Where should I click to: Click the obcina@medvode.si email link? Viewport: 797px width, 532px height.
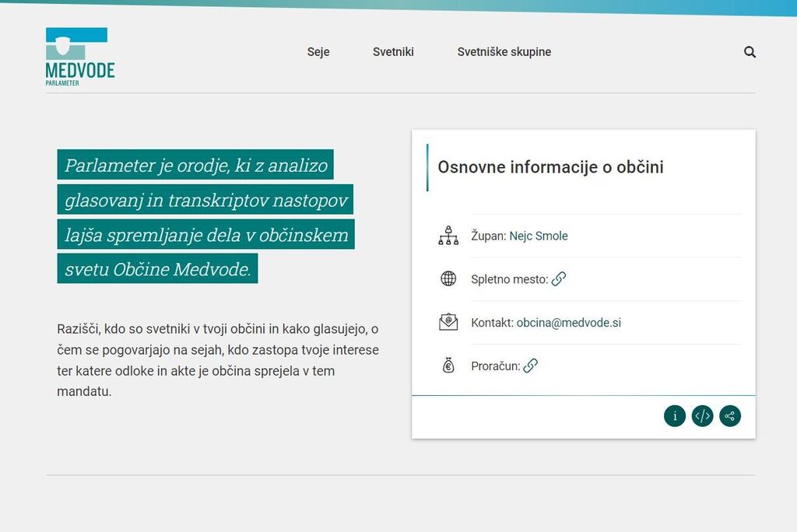[568, 323]
